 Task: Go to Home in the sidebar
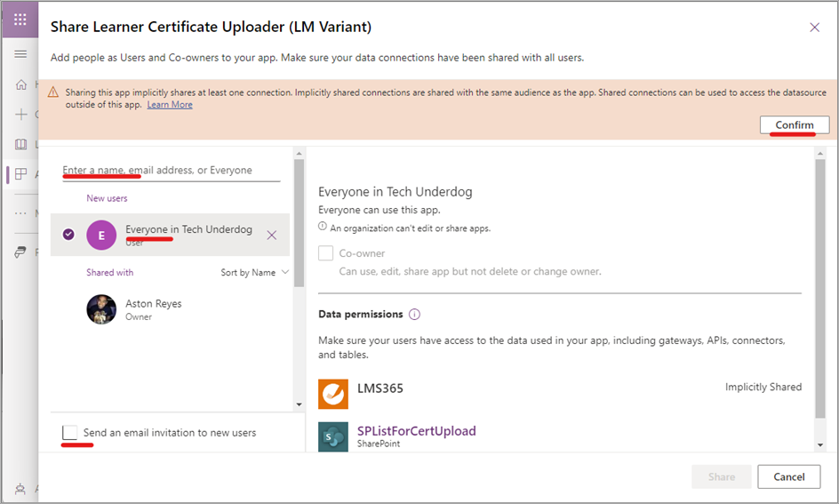21,84
